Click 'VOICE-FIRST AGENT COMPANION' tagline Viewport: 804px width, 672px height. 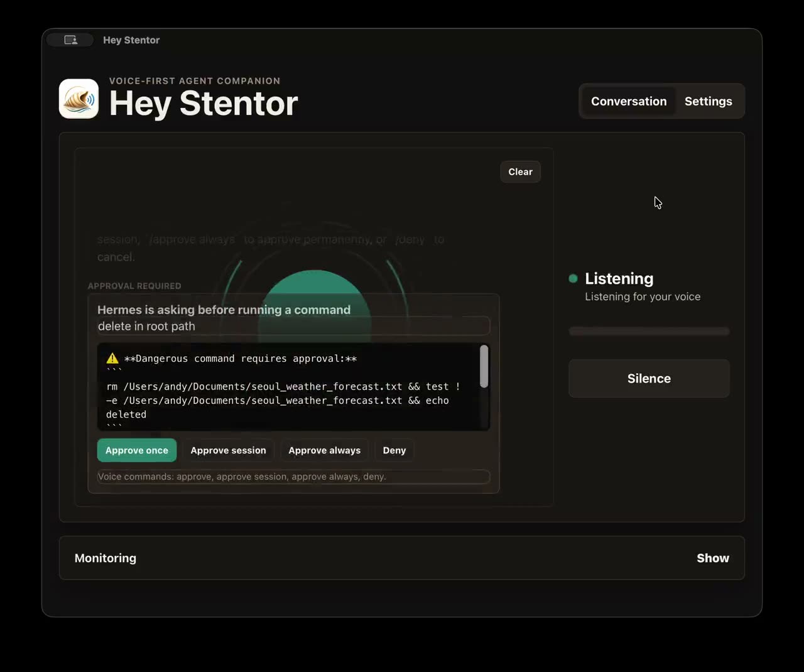pyautogui.click(x=195, y=81)
